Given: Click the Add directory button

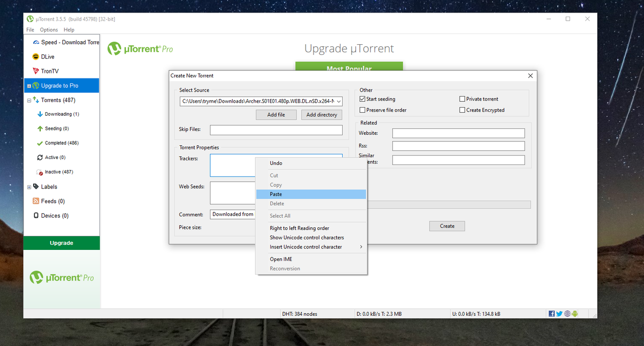Looking at the screenshot, I should (x=322, y=115).
